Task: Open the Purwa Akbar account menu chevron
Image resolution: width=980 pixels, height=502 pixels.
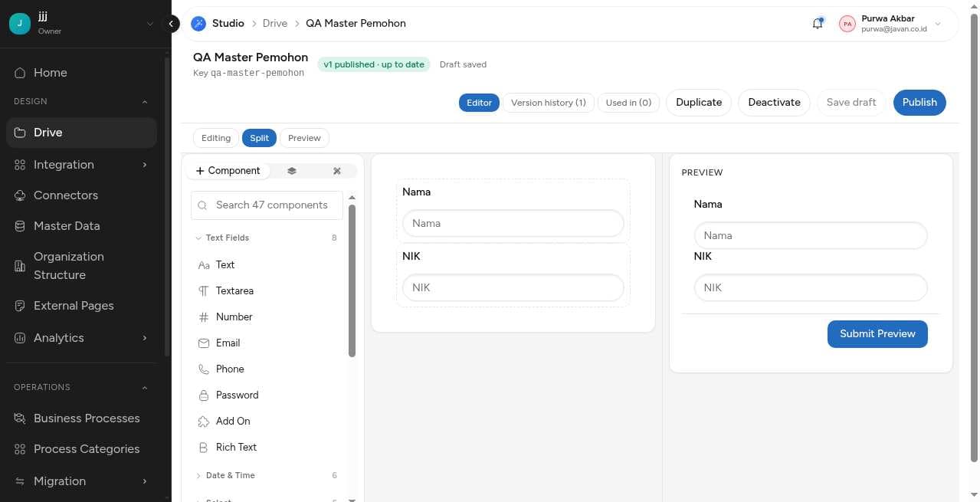Action: tap(938, 24)
